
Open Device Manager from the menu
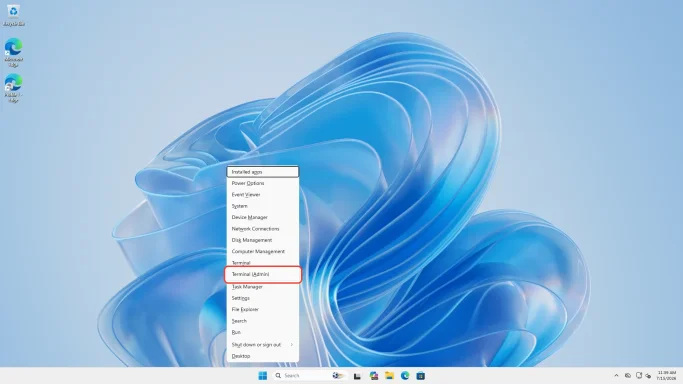263,217
